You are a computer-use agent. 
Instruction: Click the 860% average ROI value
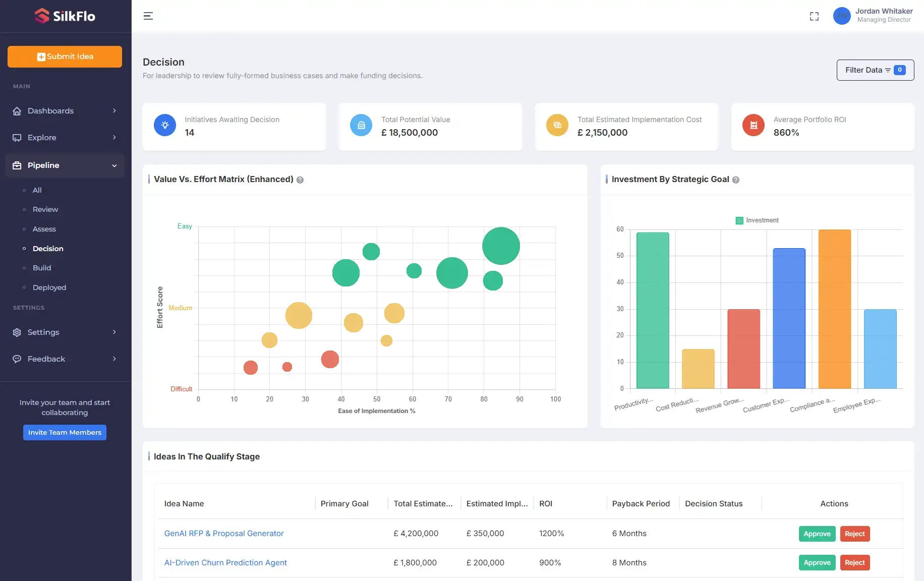click(x=786, y=133)
